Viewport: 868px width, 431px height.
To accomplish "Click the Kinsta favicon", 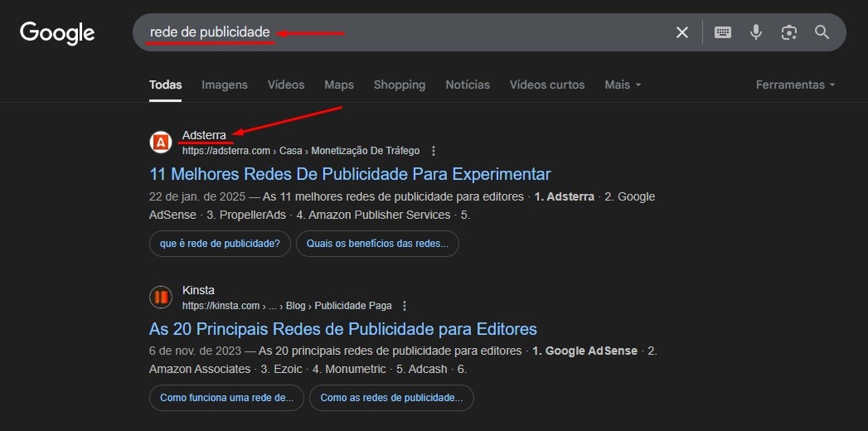I will click(161, 298).
